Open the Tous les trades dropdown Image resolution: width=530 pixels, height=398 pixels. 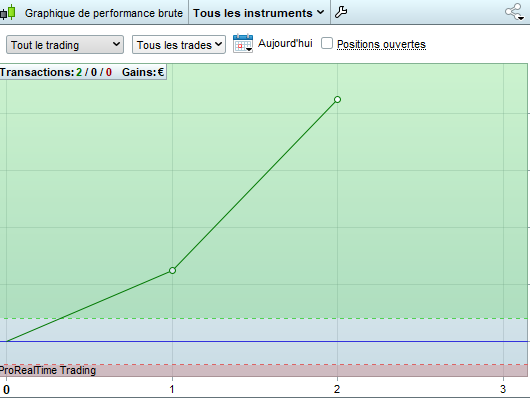(x=179, y=45)
